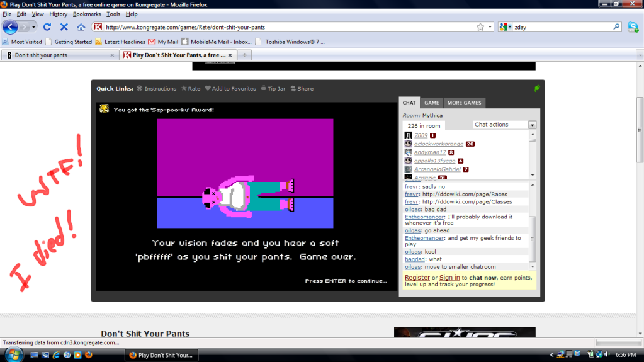Close the Play Don't Shit Your Pants tab
644x362 pixels.
(x=230, y=55)
